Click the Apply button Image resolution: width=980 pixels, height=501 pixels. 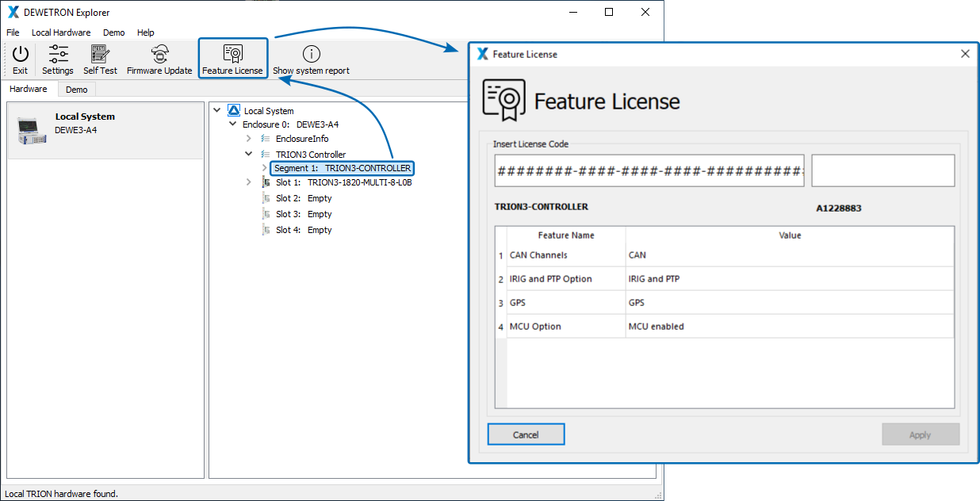tap(921, 434)
